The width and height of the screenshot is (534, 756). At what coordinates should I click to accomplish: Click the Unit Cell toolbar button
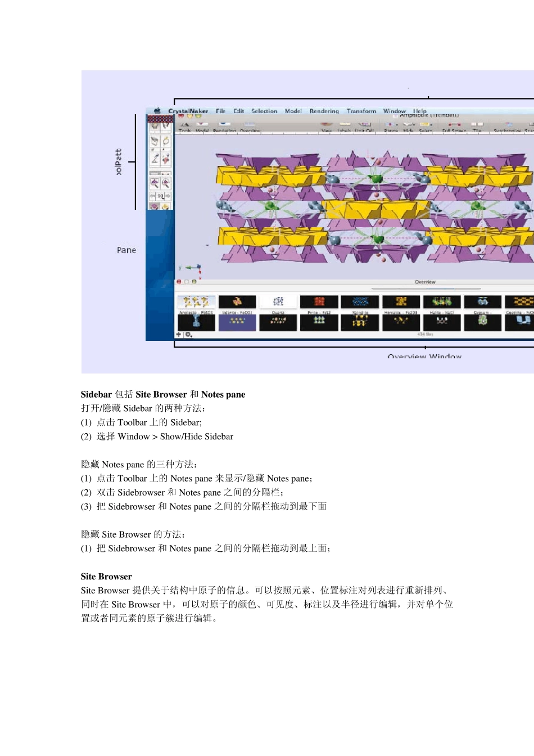point(364,128)
